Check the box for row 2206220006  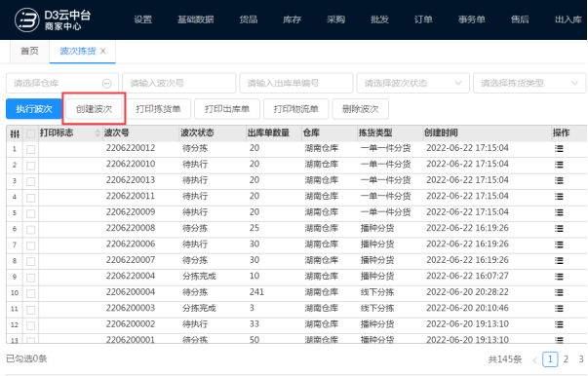pos(31,245)
